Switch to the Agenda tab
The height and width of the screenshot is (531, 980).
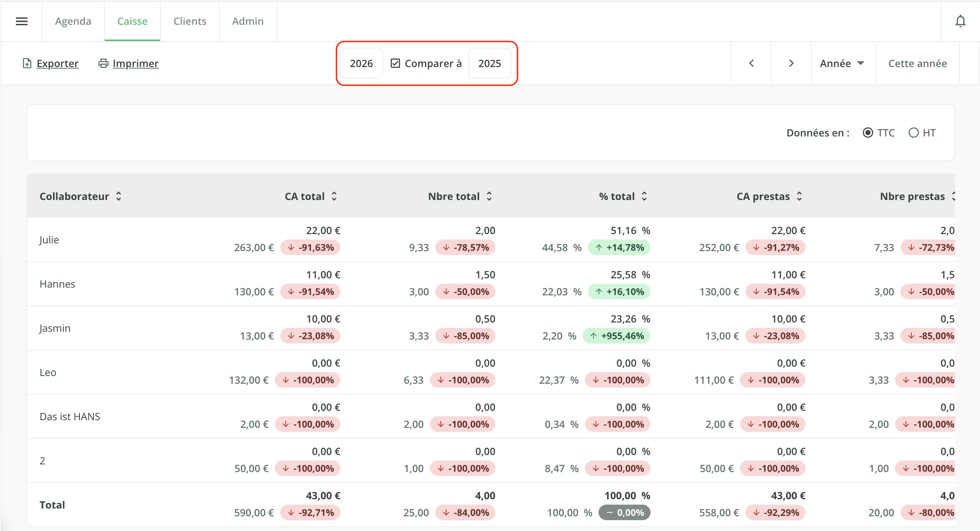73,21
